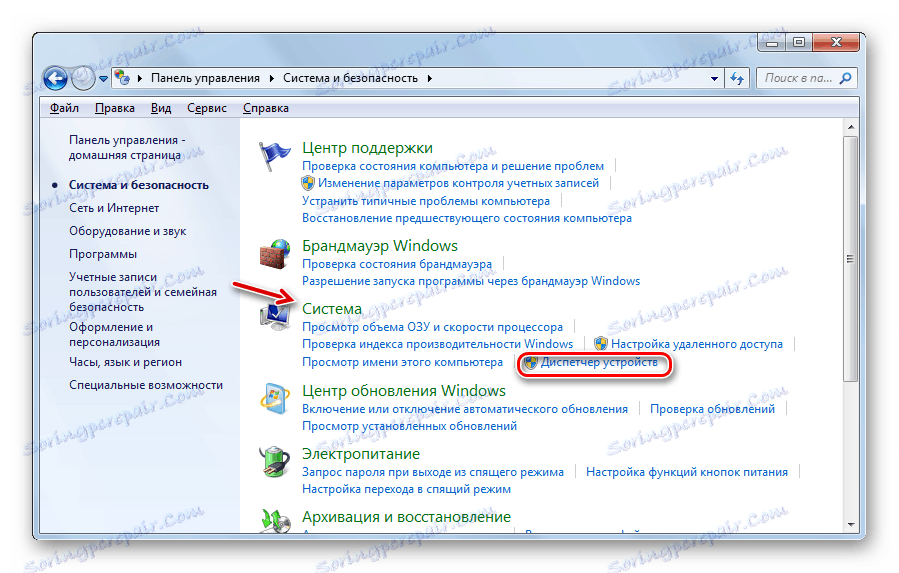Expand arrow after Система и безопасность breadcrumb
The height and width of the screenshot is (573, 899).
coord(429,78)
